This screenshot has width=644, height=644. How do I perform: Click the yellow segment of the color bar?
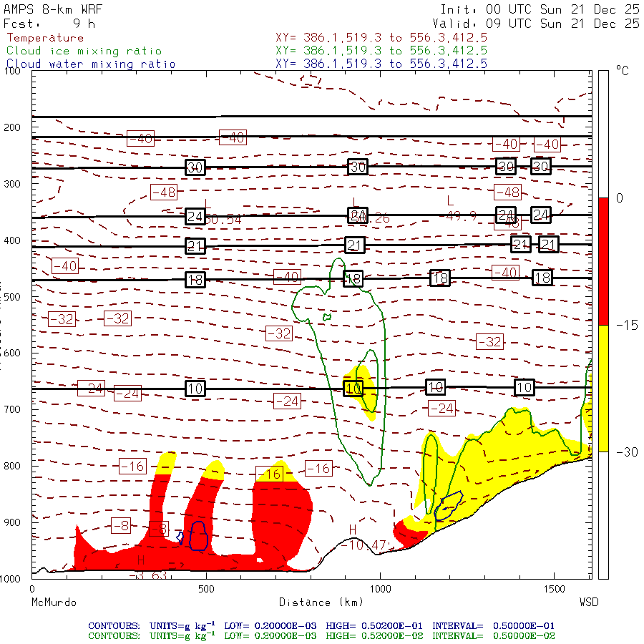pyautogui.click(x=602, y=388)
